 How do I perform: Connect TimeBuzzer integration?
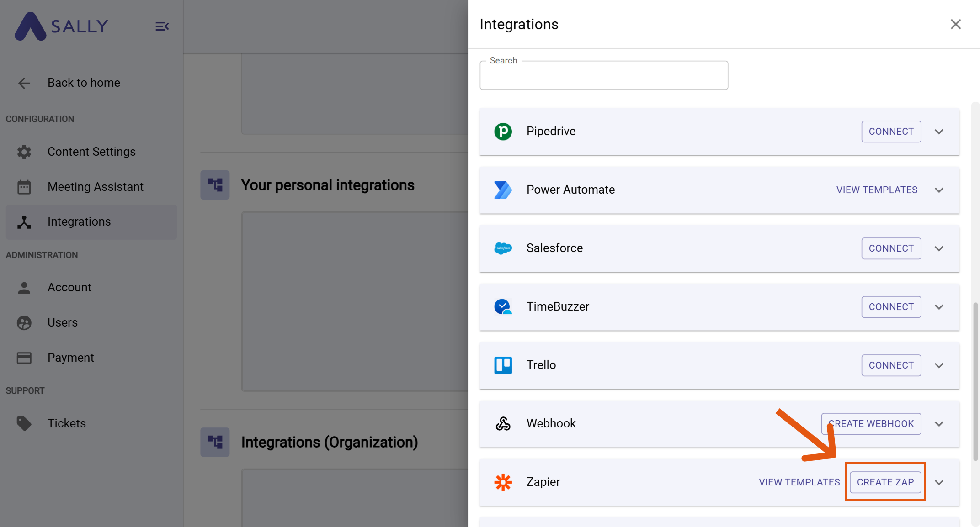[x=891, y=307]
